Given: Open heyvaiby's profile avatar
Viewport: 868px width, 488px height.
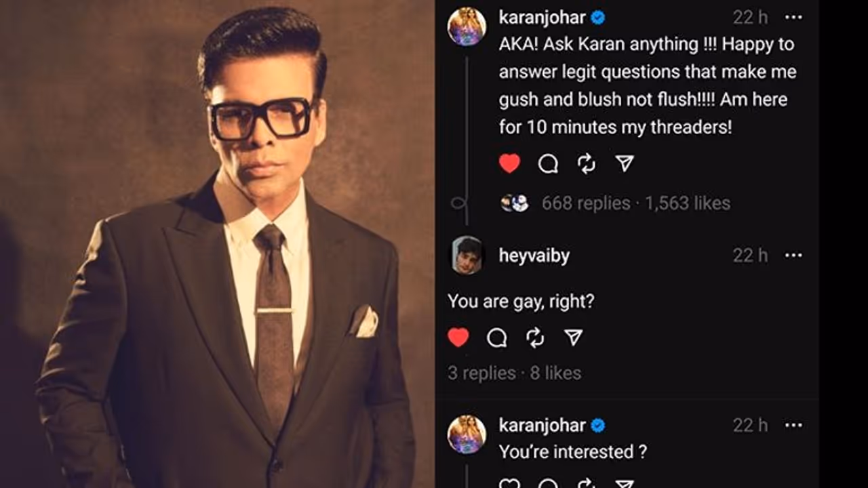Looking at the screenshot, I should click(467, 256).
